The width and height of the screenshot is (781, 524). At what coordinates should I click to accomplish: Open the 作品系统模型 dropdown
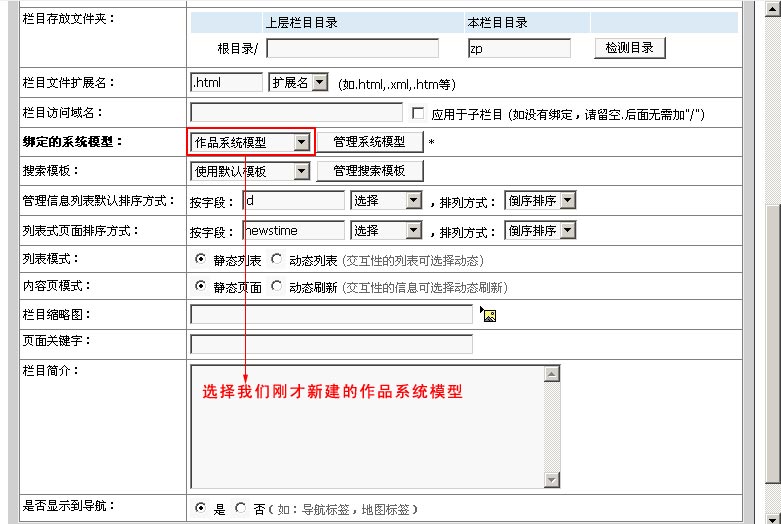coord(301,143)
